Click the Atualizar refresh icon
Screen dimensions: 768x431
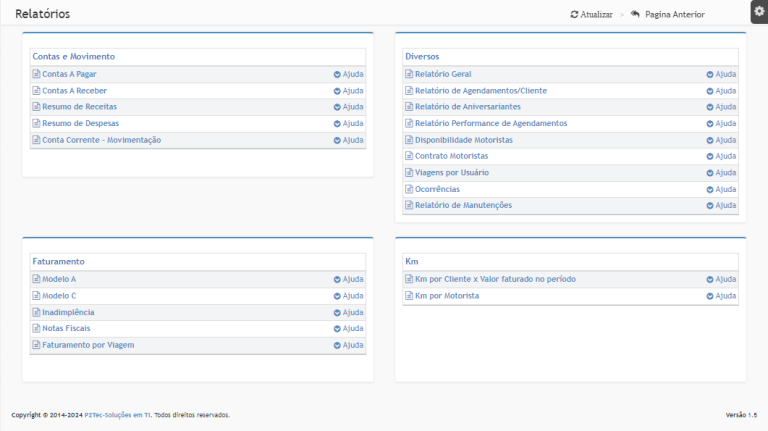pyautogui.click(x=574, y=15)
